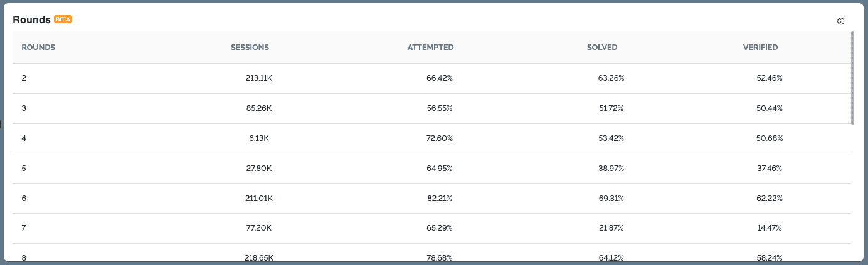Viewport: 868px width, 265px height.
Task: Select the row for round 2
Action: point(431,78)
